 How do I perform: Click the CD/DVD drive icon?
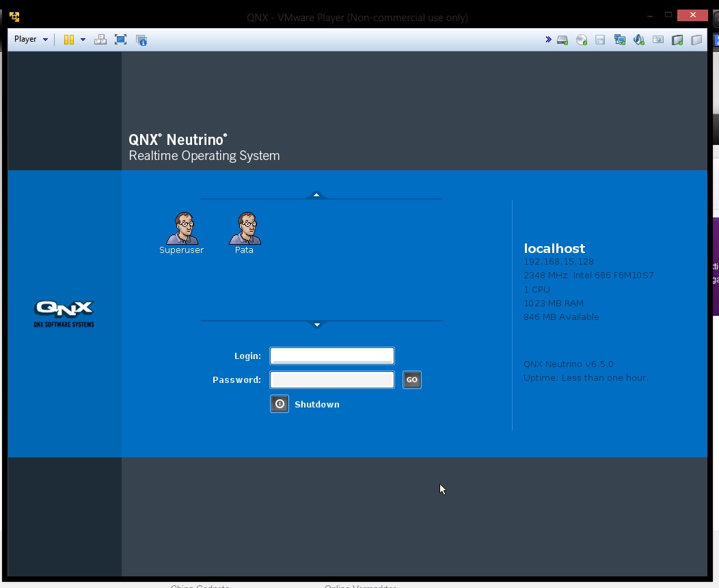[582, 40]
